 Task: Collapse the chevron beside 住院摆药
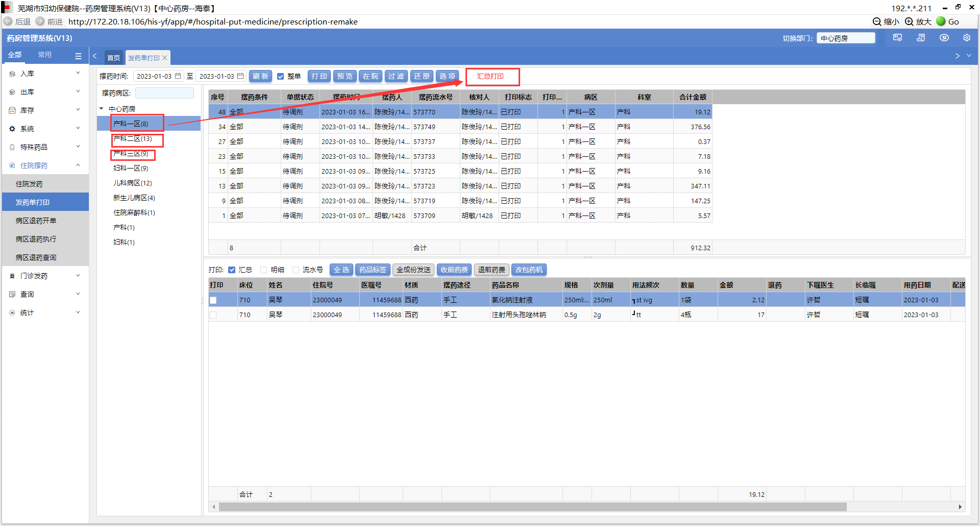tap(78, 165)
